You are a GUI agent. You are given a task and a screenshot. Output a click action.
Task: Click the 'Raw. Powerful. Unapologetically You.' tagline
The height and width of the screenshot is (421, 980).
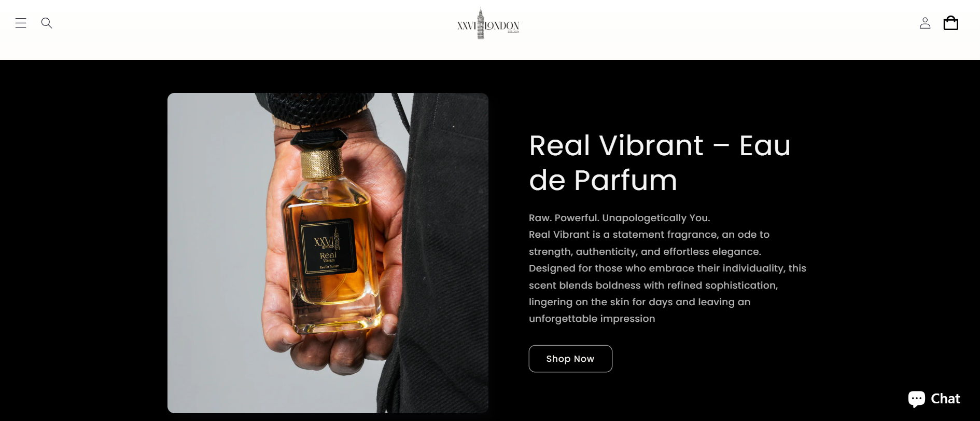point(619,218)
